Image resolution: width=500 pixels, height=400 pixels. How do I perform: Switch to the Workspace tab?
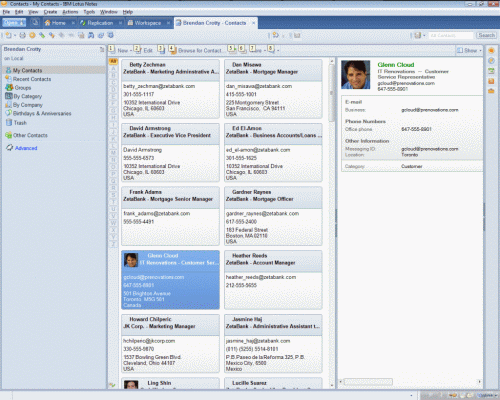[x=148, y=23]
